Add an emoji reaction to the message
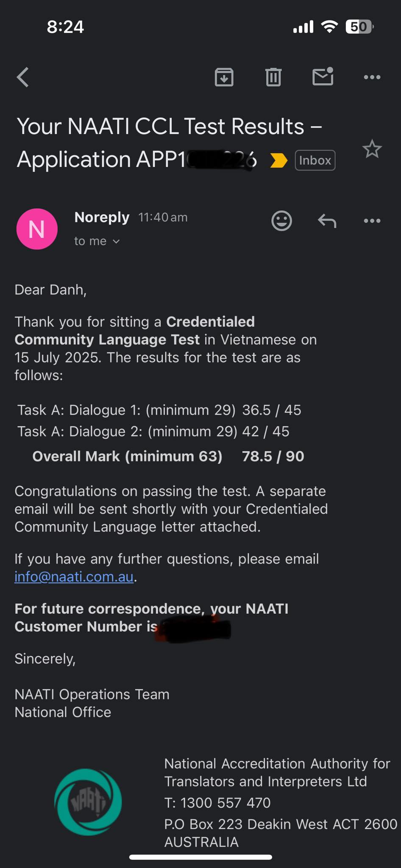This screenshot has height=868, width=401. (281, 221)
